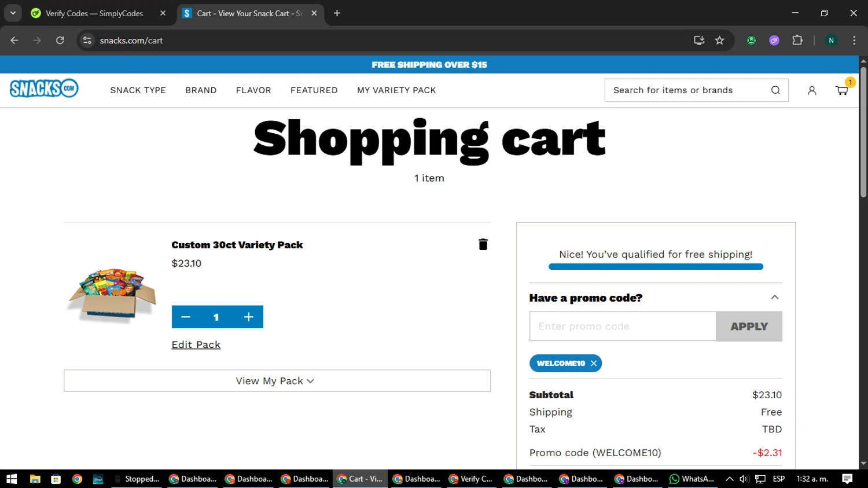868x488 pixels.
Task: Click the -$2.31 promo discount value
Action: point(767,453)
